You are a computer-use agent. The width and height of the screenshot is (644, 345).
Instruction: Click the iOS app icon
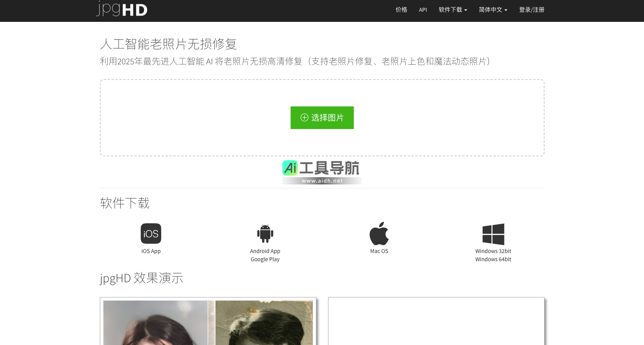pyautogui.click(x=151, y=234)
